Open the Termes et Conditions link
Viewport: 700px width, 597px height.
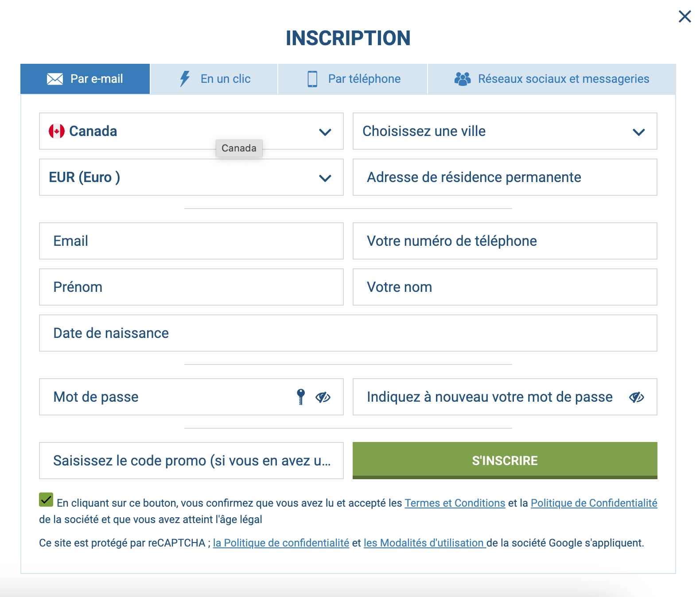pos(455,503)
